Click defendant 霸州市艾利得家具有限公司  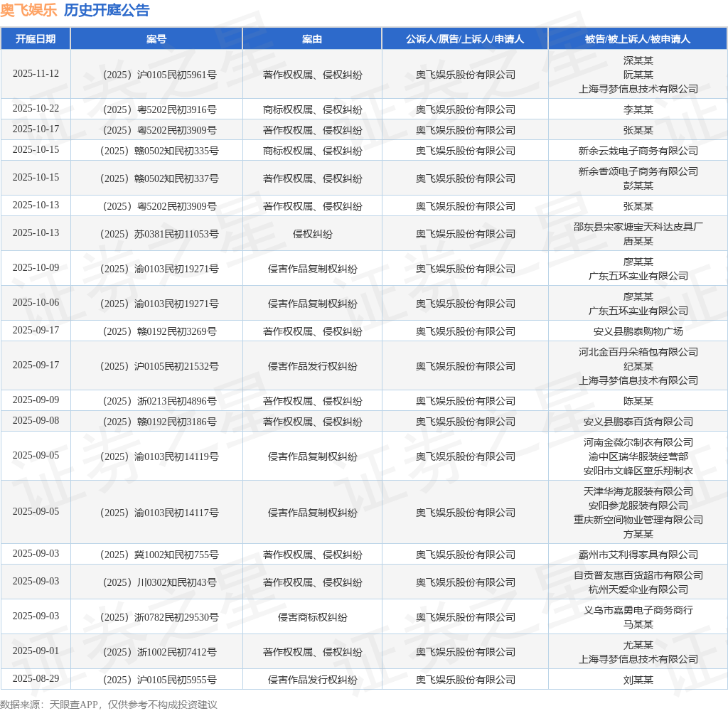pyautogui.click(x=638, y=555)
